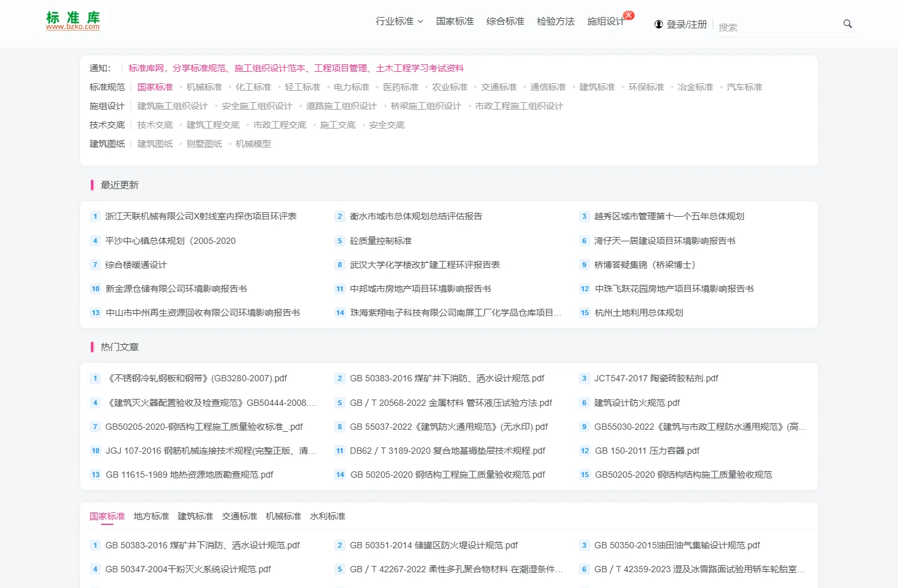Expand the 行业标准 dropdown menu

[x=399, y=21]
